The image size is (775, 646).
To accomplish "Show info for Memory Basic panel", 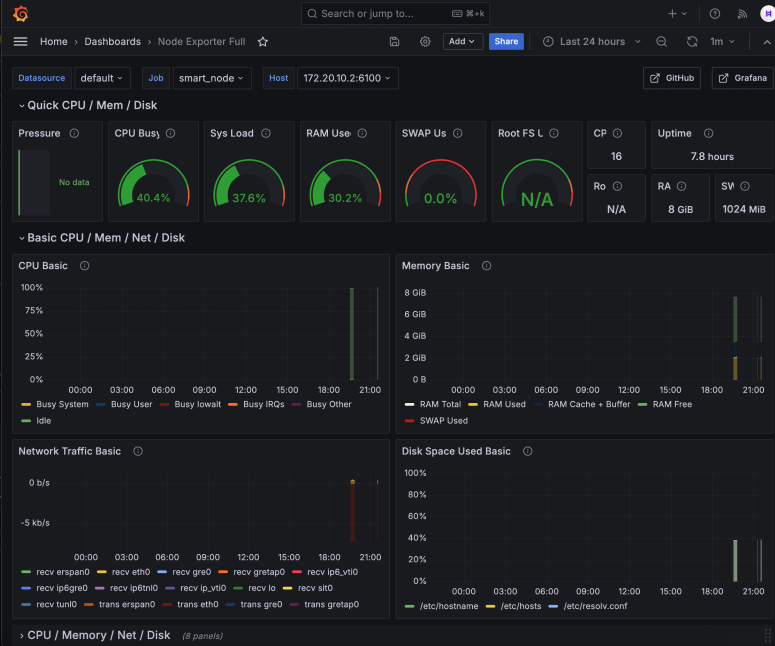I will click(486, 265).
